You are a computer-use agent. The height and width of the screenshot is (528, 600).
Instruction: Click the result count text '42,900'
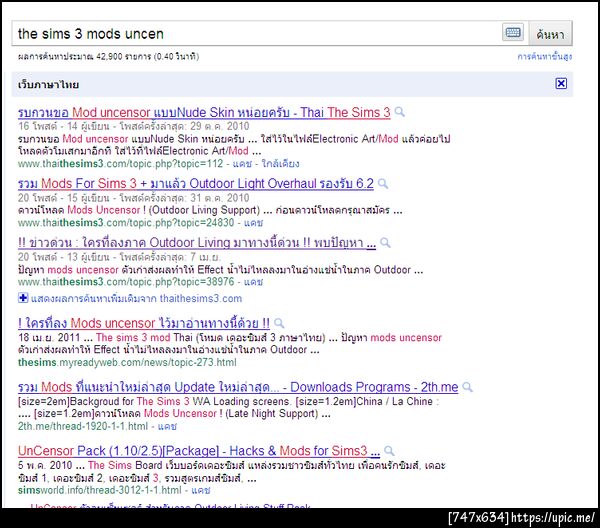109,57
